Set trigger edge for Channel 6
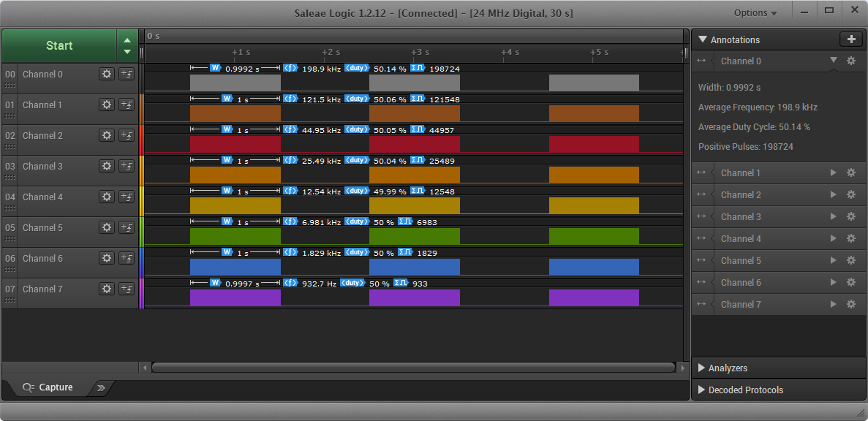Image resolution: width=868 pixels, height=421 pixels. 127,258
